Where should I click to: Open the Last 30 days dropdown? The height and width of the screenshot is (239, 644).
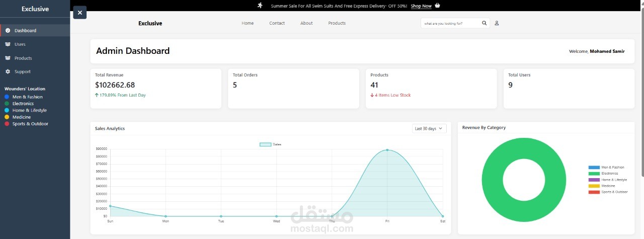(429, 129)
